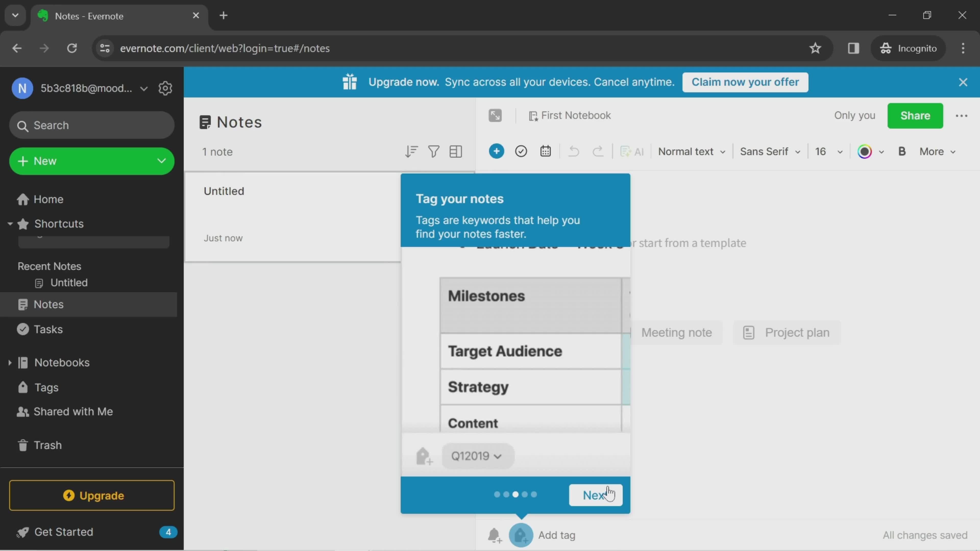Click the sort notes icon

411,151
